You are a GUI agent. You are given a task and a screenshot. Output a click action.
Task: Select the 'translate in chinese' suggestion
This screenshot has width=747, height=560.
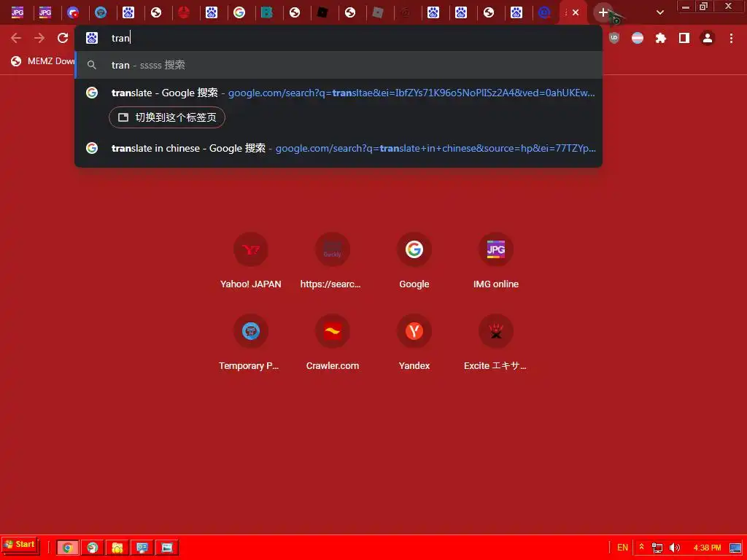point(338,148)
